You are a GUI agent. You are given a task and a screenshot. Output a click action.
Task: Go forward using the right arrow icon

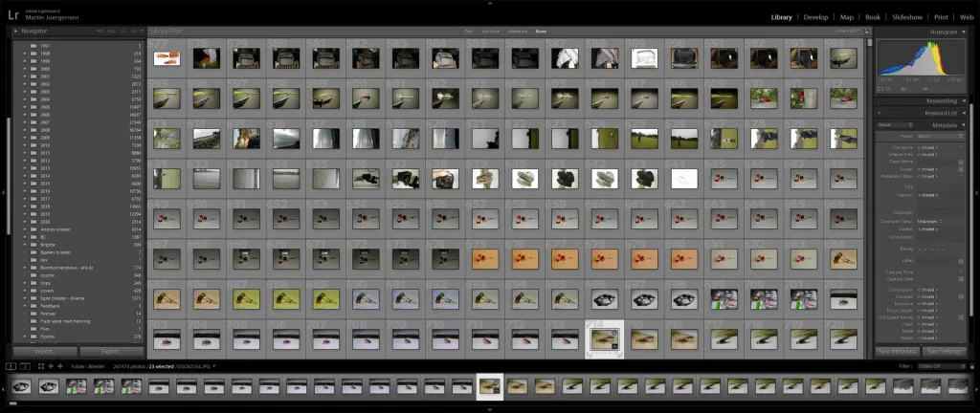59,365
